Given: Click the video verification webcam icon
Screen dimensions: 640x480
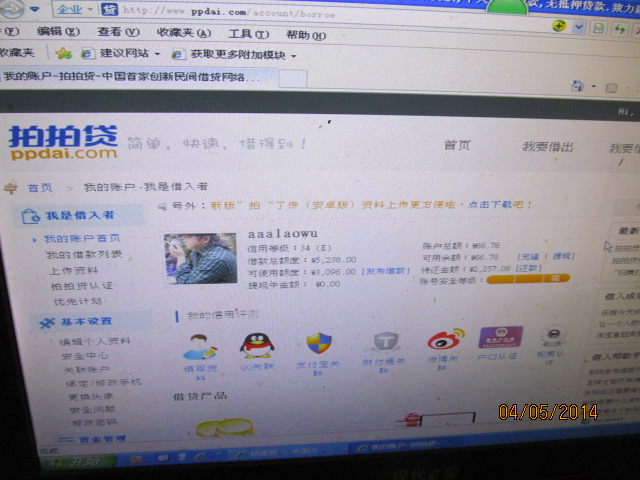Looking at the screenshot, I should coord(553,336).
